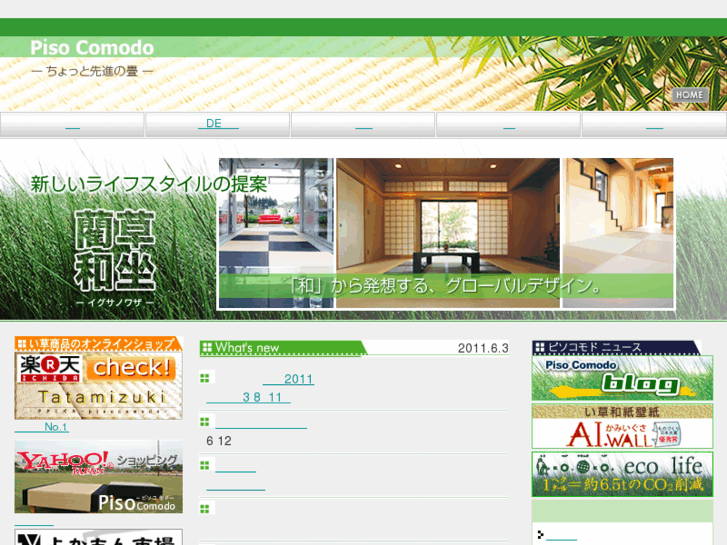Open the Piso Comodo blog banner

click(622, 378)
